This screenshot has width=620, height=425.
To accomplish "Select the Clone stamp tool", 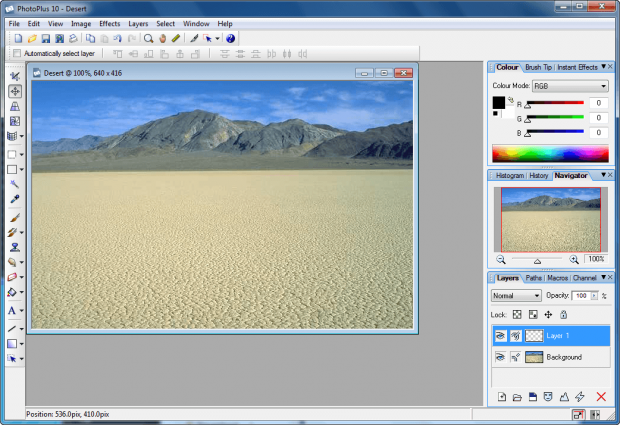I will click(15, 247).
